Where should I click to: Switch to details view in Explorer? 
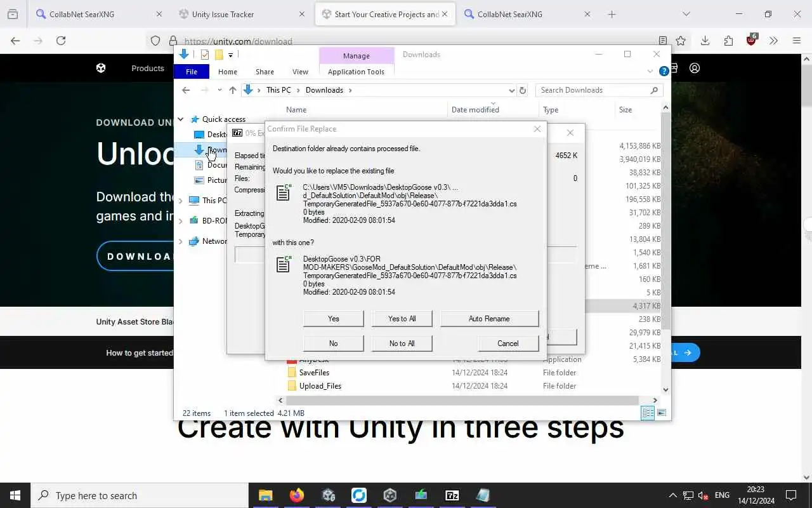[648, 413]
